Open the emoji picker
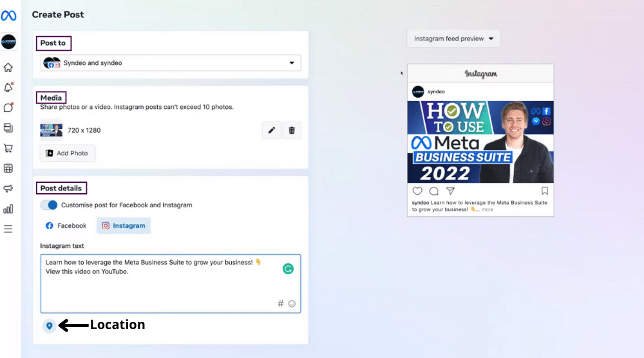Viewport: 644px width, 358px height. pyautogui.click(x=292, y=304)
